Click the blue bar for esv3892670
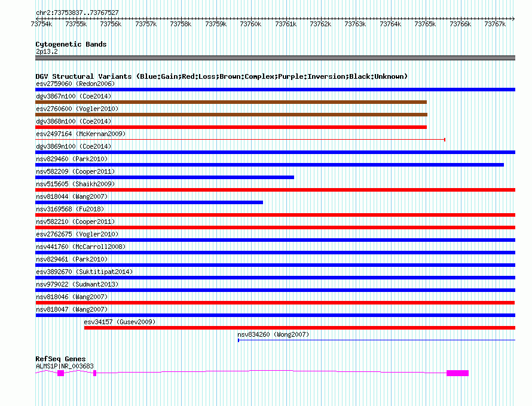532x406 pixels. 275,278
